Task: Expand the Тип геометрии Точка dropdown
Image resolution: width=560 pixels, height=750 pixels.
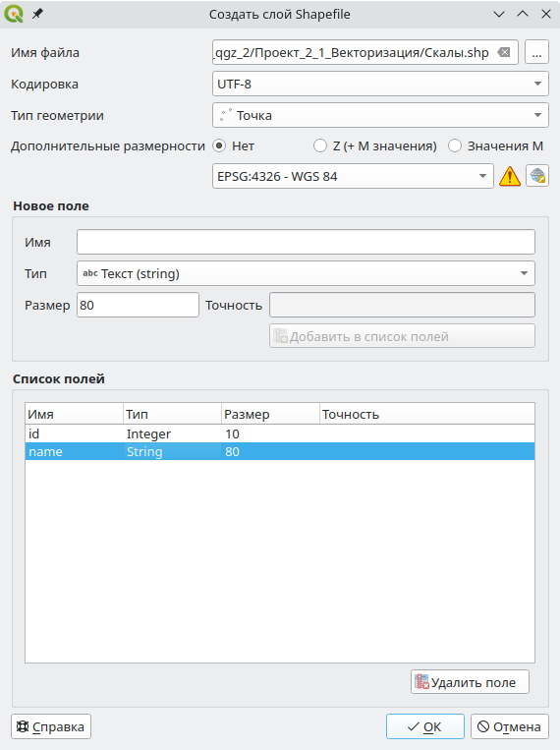Action: point(380,115)
